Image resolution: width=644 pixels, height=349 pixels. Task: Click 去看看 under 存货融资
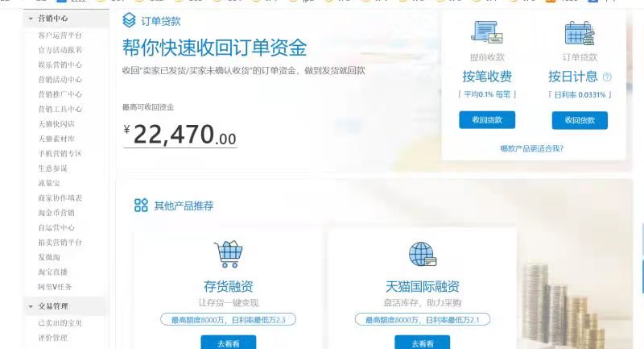pyautogui.click(x=229, y=342)
